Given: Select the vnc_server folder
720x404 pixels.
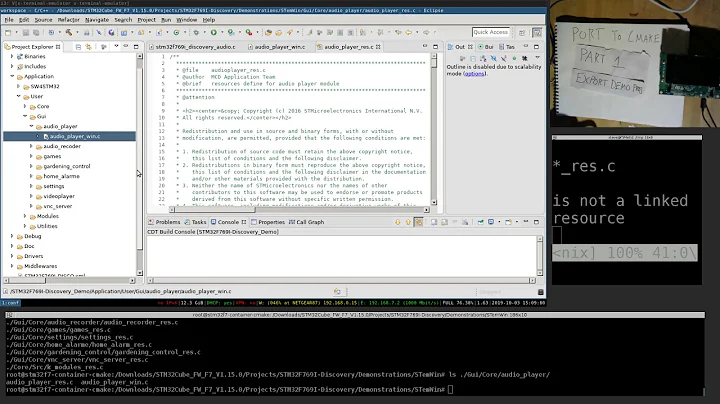Looking at the screenshot, I should [x=54, y=206].
